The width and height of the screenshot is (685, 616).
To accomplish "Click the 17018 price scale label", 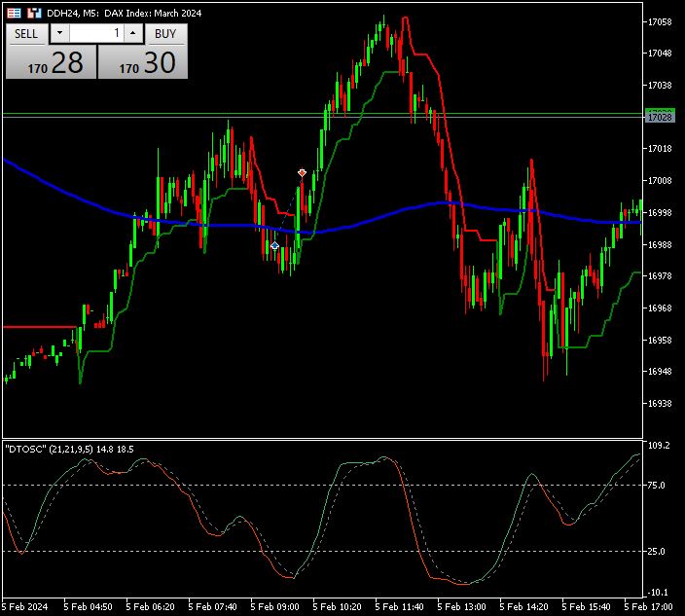I will click(660, 149).
